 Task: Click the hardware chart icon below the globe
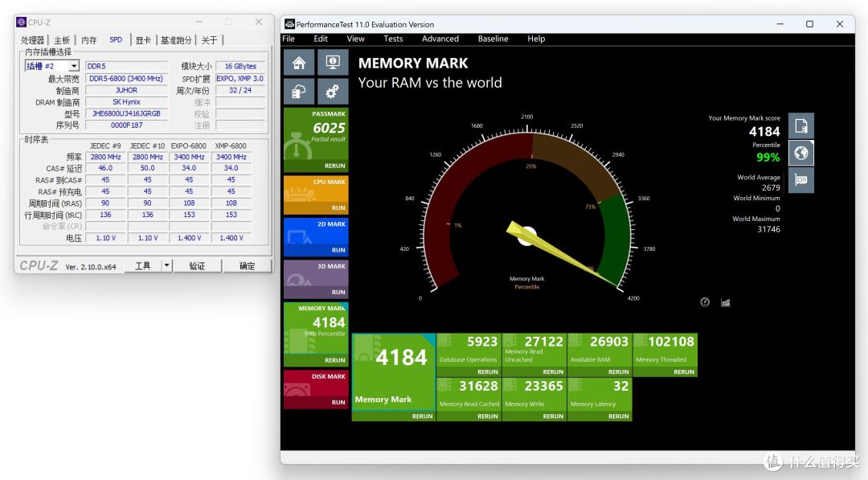click(801, 180)
